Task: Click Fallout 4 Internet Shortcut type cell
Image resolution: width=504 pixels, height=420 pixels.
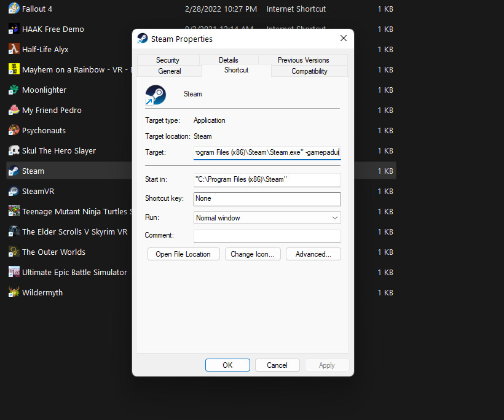Action: [x=296, y=9]
